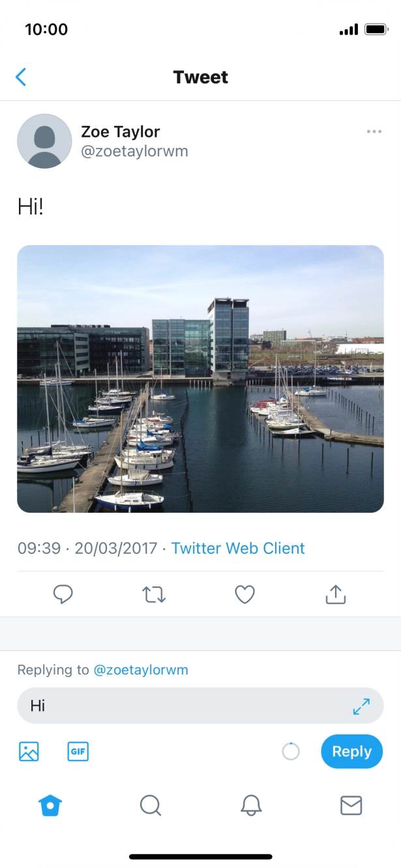The width and height of the screenshot is (401, 868).
Task: Share the tweet via the share icon
Action: (335, 594)
